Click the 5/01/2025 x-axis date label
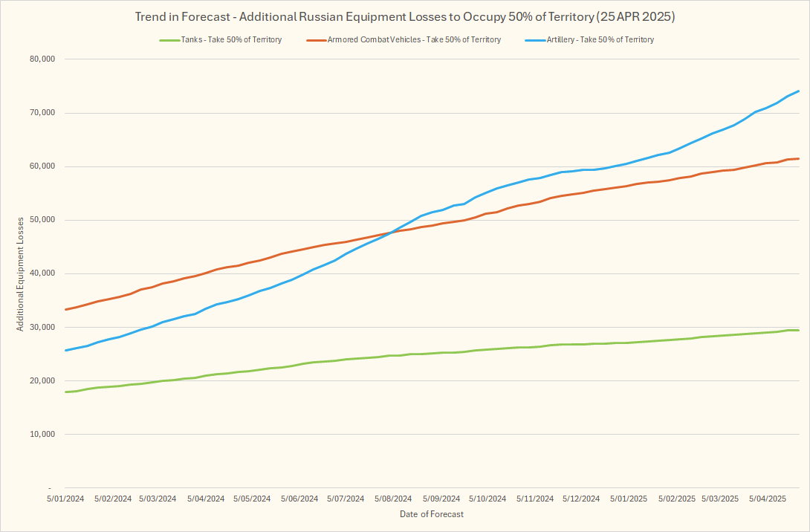Image resolution: width=810 pixels, height=532 pixels. (629, 499)
